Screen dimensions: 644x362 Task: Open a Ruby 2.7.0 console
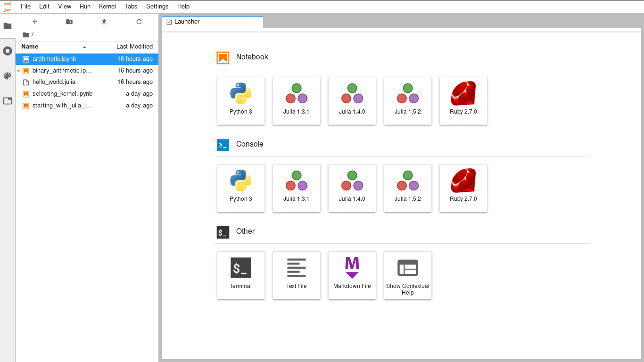tap(463, 188)
